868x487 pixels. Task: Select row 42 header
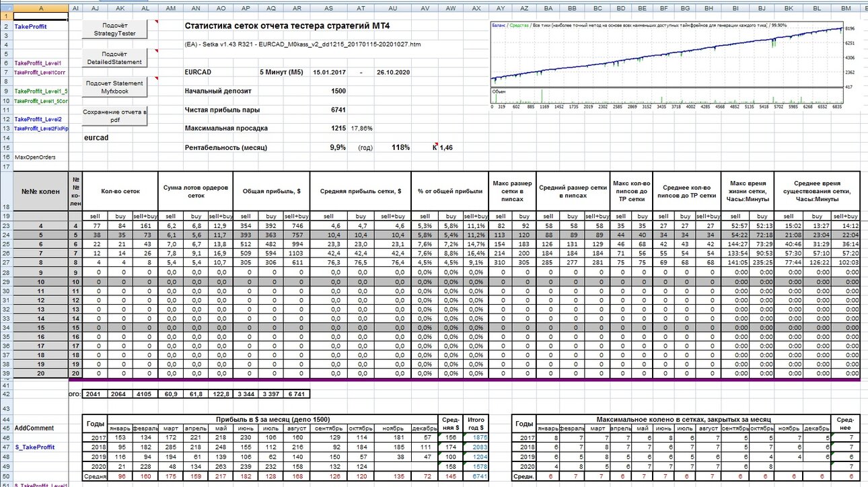pos(6,394)
